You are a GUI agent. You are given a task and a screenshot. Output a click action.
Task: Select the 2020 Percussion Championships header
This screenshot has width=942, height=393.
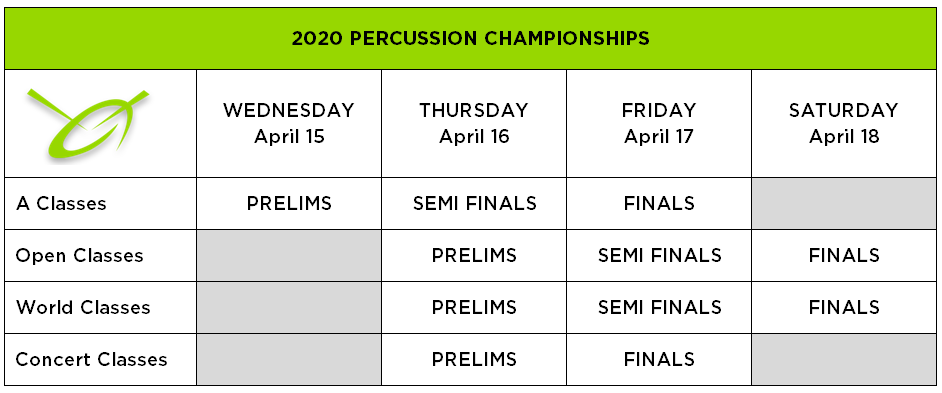470,38
